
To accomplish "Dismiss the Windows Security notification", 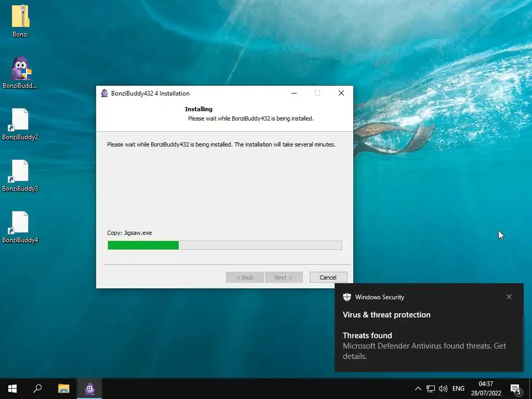I will [509, 297].
